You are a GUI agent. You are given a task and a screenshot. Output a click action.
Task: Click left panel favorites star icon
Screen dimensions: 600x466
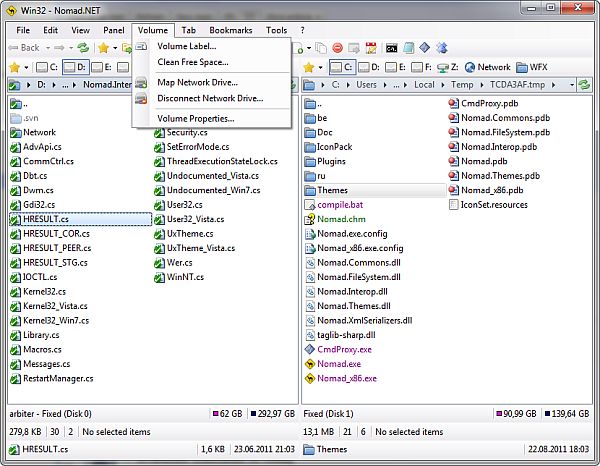(15, 68)
